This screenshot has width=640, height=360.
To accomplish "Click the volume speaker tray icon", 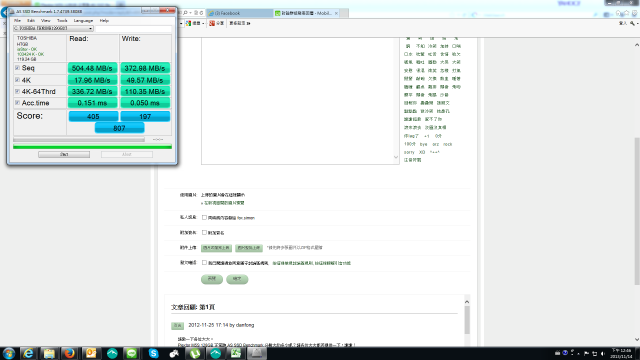I will pos(603,353).
